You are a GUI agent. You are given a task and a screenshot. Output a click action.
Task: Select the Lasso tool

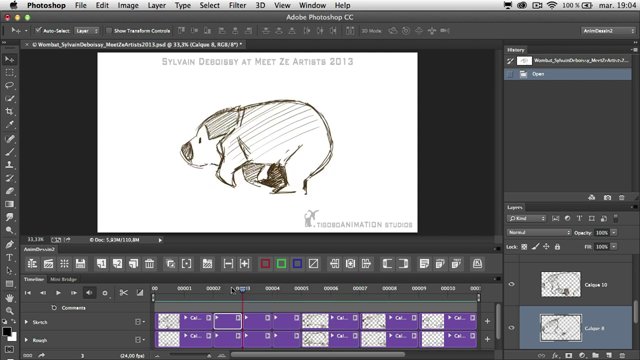pyautogui.click(x=9, y=85)
